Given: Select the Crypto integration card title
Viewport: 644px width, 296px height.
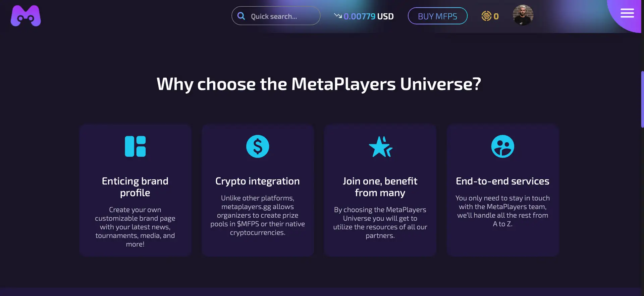Looking at the screenshot, I should pos(258,181).
